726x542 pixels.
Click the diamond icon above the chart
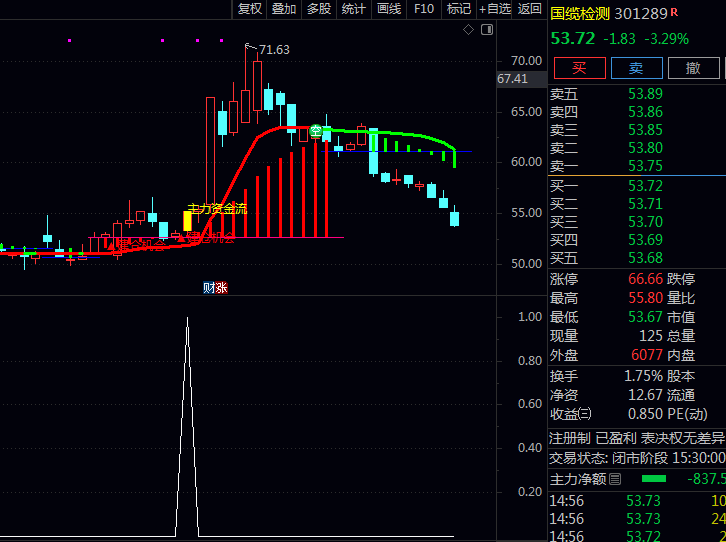469,30
